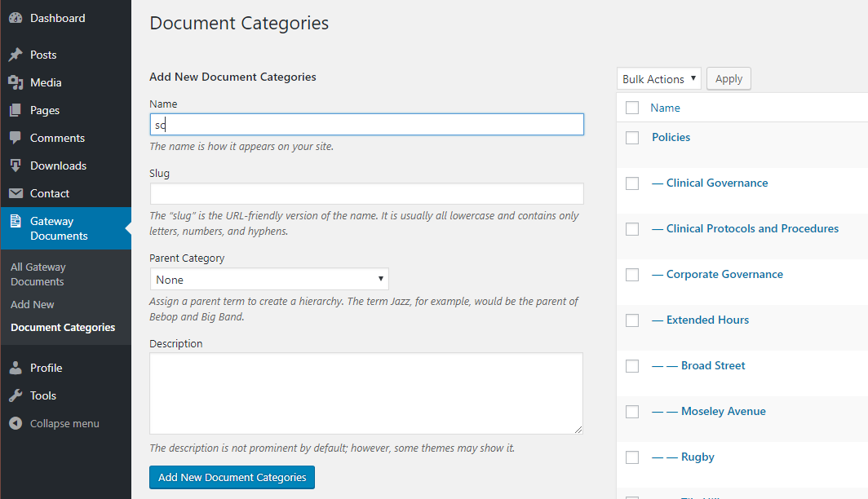Click the Apply button
868x499 pixels.
tap(728, 79)
